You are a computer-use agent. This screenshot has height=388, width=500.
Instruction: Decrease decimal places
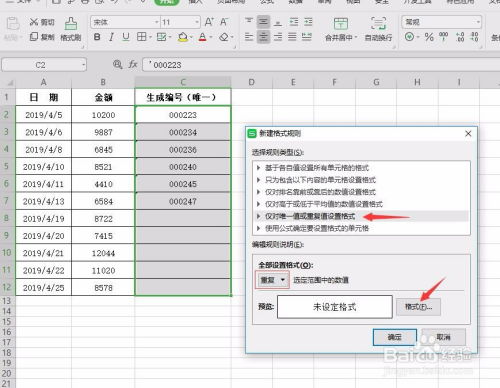tap(475, 37)
